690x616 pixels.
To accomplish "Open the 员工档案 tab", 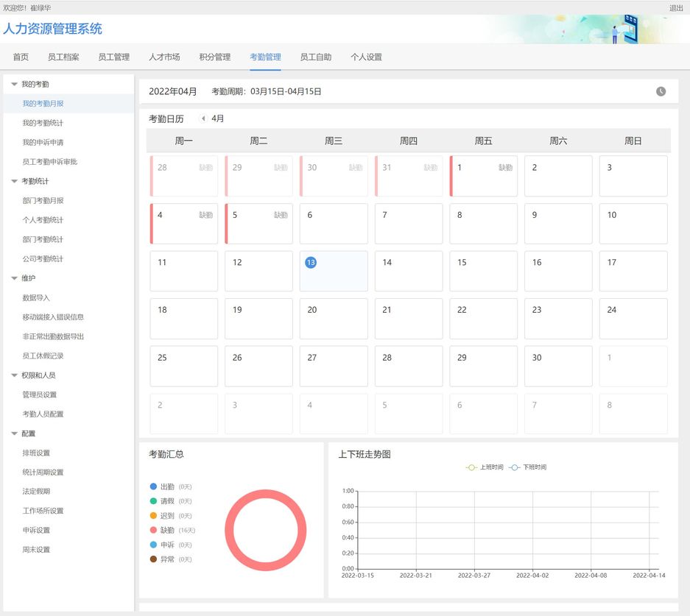I will [63, 57].
